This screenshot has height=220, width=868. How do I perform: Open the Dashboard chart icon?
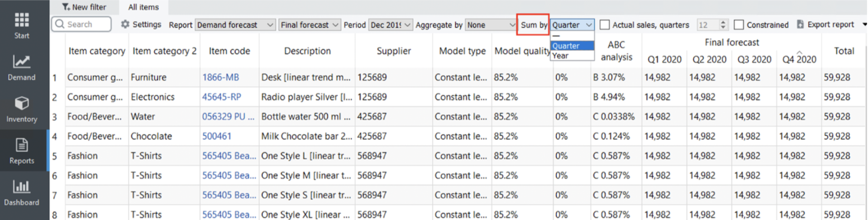coord(21,187)
